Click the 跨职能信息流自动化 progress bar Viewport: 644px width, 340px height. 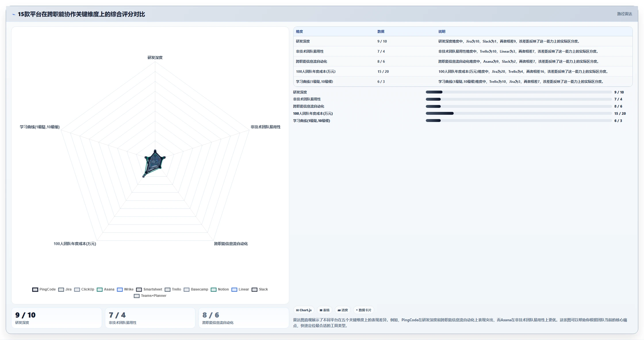click(x=519, y=106)
